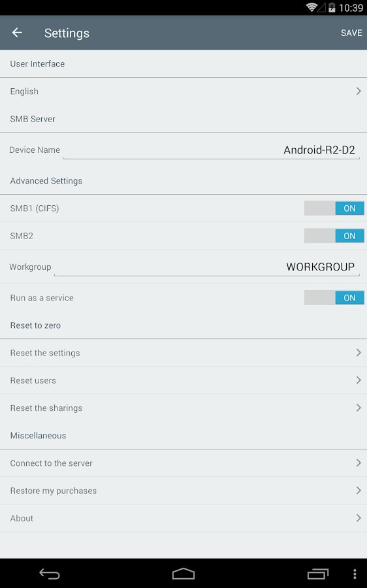Screen dimensions: 367x588
Task: Tap the status bar clock
Action: [351, 8]
